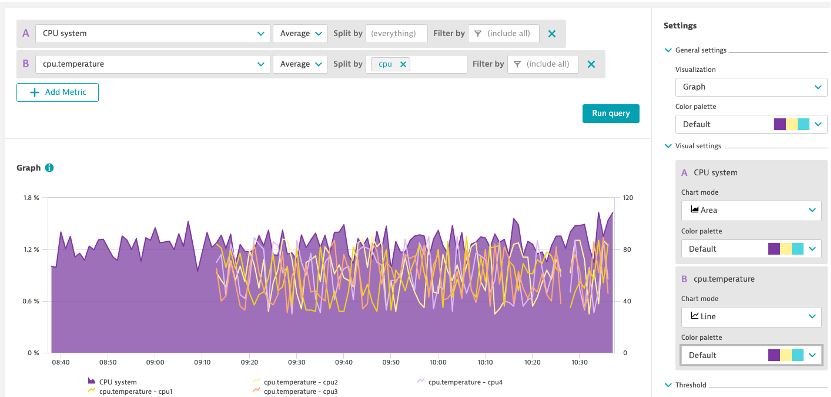Open the general Color palette dropdown
Viewport: 831px width, 397px height.
pyautogui.click(x=751, y=124)
